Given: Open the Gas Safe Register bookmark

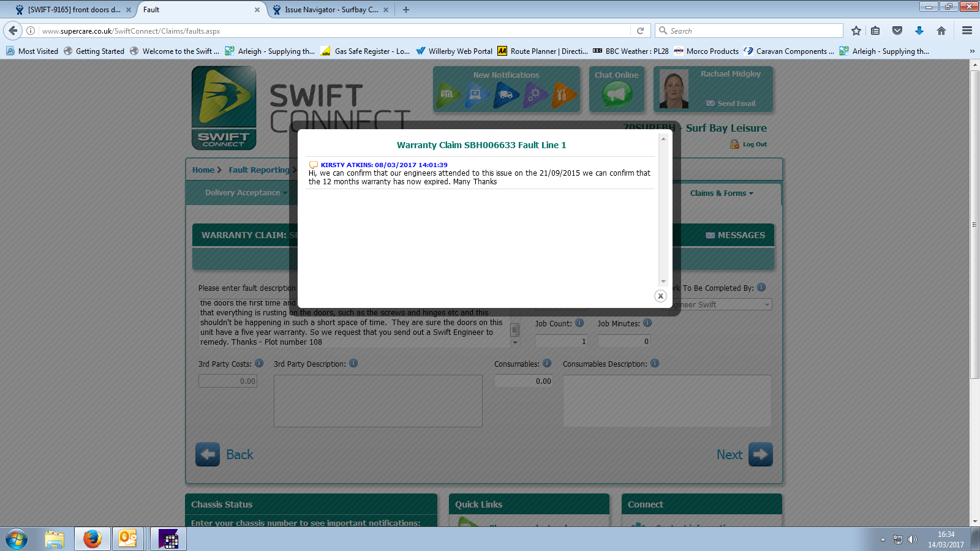Looking at the screenshot, I should coord(365,51).
